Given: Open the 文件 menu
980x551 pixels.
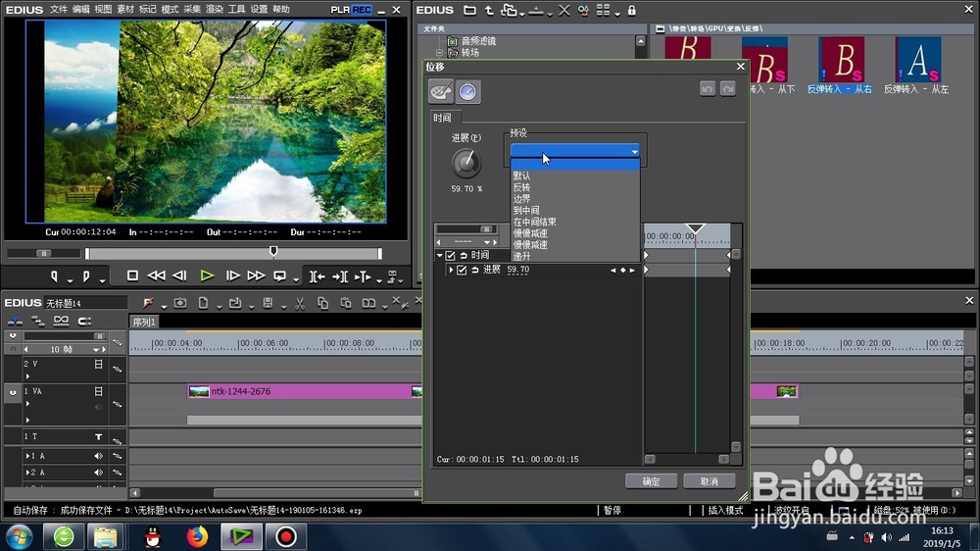Looking at the screenshot, I should [58, 10].
